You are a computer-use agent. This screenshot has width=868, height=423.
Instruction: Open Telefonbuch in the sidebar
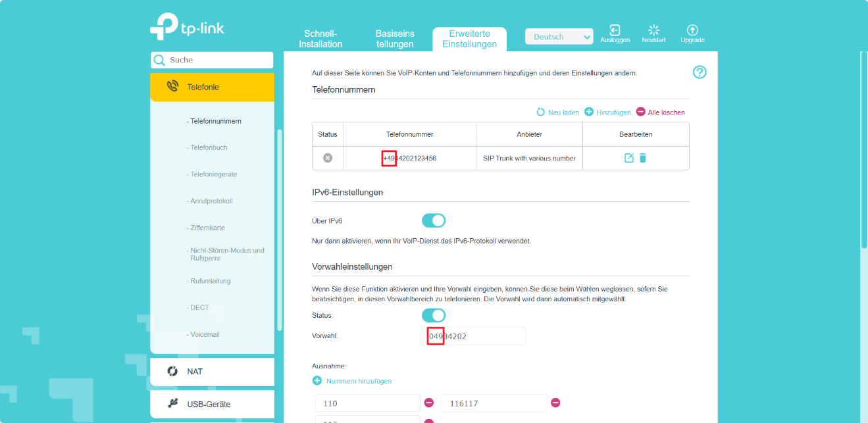coord(209,147)
